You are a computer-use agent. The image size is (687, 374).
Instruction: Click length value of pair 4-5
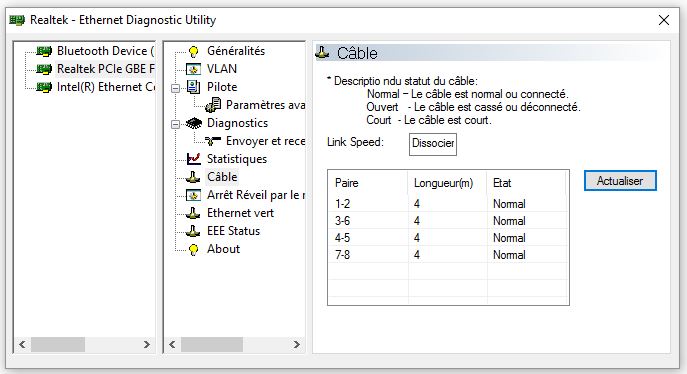[417, 238]
